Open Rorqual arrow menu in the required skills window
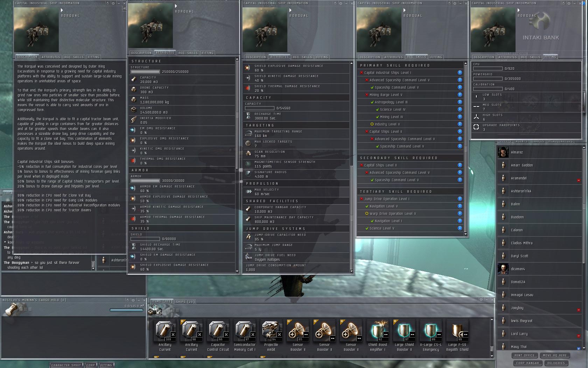Viewport: 588px width, 368px height. click(405, 11)
